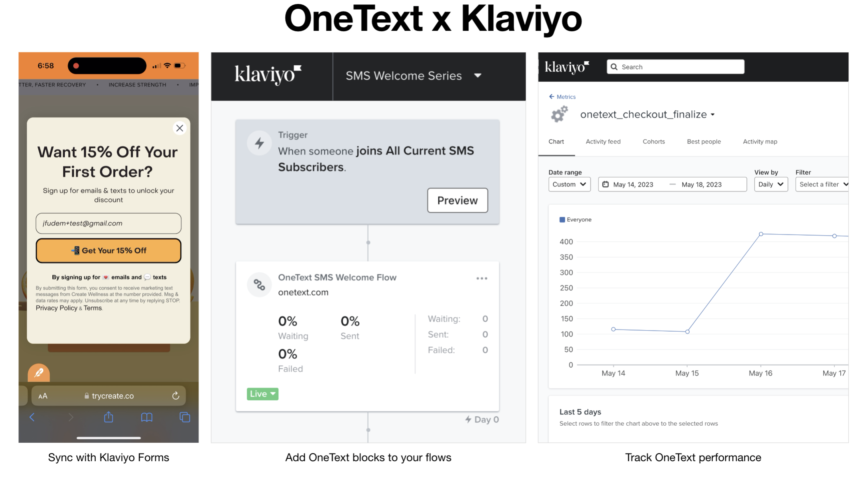This screenshot has width=868, height=480.
Task: Reload the trycreate.co page
Action: pos(176,396)
